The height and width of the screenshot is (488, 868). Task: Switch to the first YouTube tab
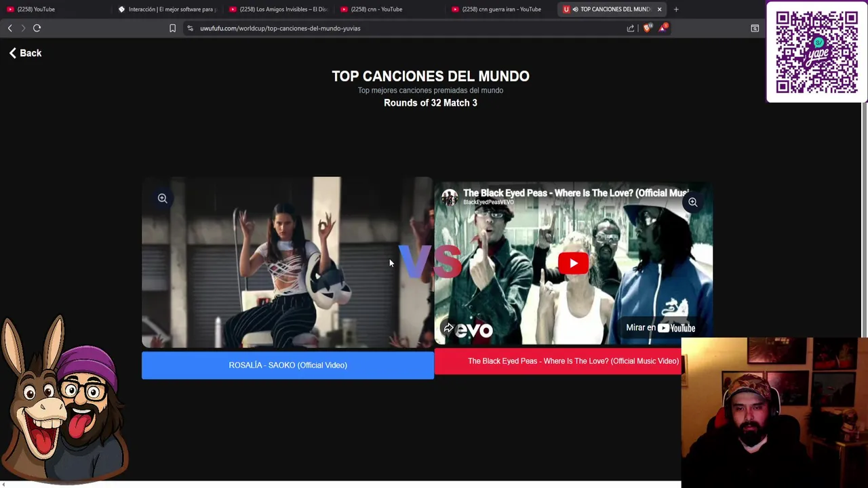[56, 9]
